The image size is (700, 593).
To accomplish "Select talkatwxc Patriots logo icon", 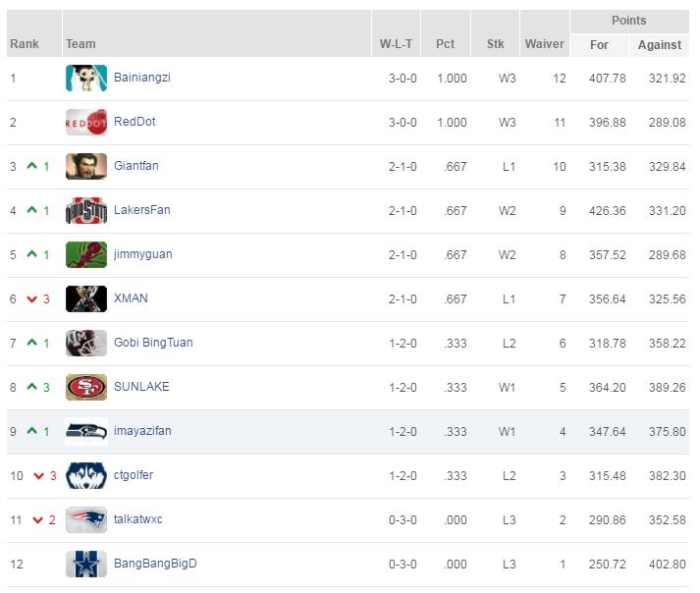I will pos(85,520).
